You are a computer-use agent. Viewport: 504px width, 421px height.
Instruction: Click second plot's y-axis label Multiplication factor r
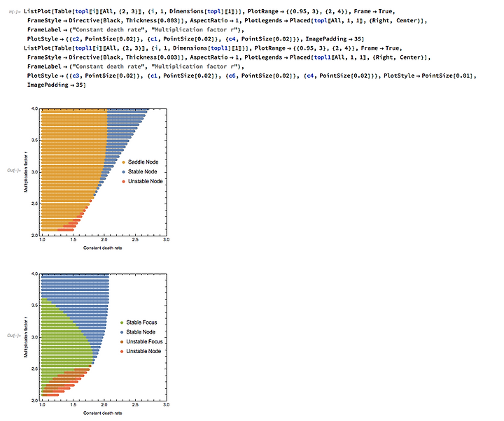(26, 337)
